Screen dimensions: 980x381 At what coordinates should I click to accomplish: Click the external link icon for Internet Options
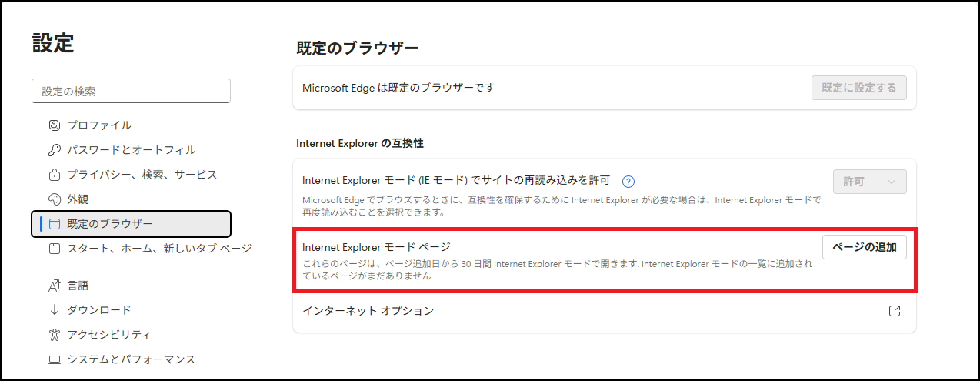coord(894,311)
